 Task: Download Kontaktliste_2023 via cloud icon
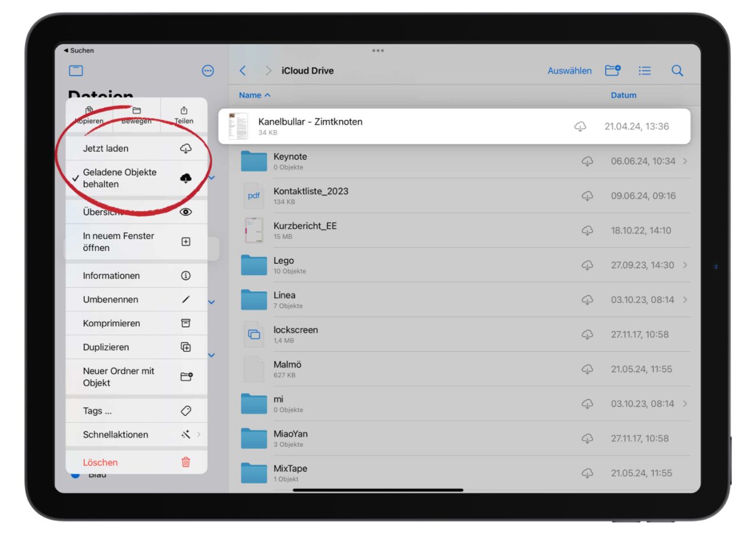click(x=588, y=196)
